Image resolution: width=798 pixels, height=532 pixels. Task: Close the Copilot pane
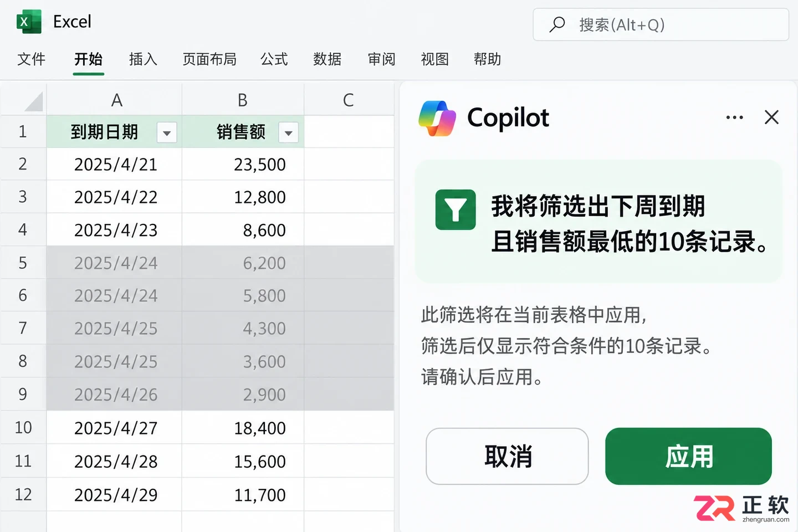(x=771, y=117)
